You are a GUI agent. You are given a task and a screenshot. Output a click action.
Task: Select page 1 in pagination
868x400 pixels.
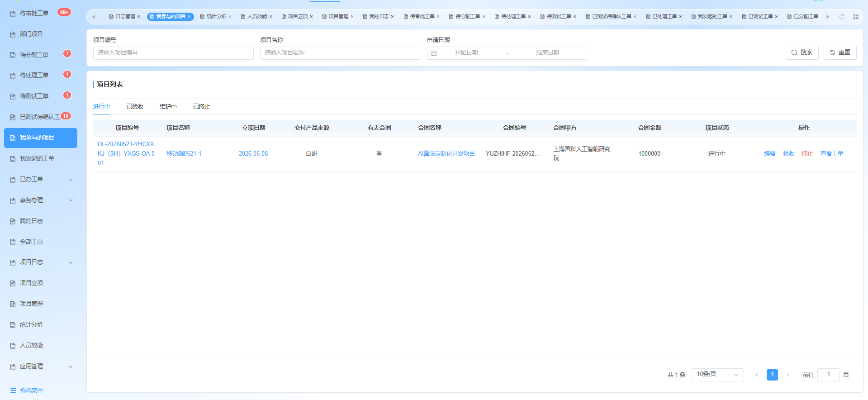click(x=772, y=375)
